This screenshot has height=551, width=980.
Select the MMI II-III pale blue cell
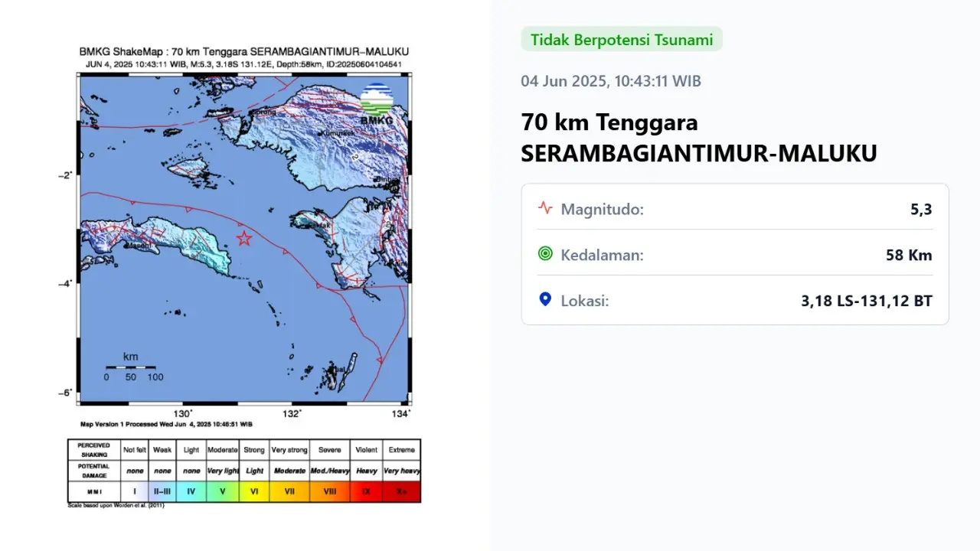[162, 491]
